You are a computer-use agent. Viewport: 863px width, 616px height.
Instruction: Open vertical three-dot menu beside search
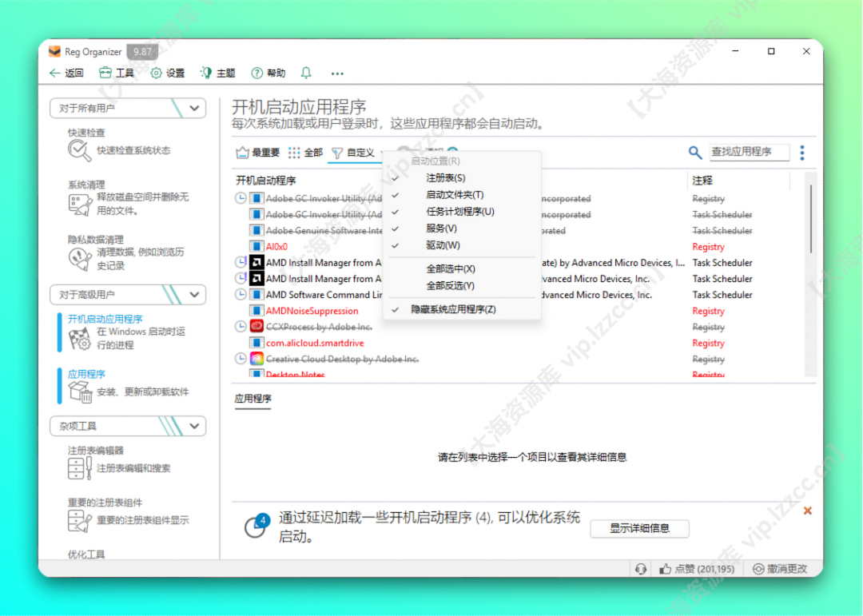click(x=802, y=153)
